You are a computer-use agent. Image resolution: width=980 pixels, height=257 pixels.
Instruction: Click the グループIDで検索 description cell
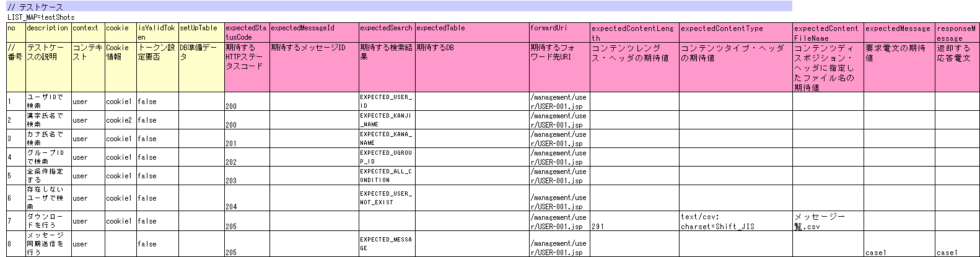coord(48,157)
